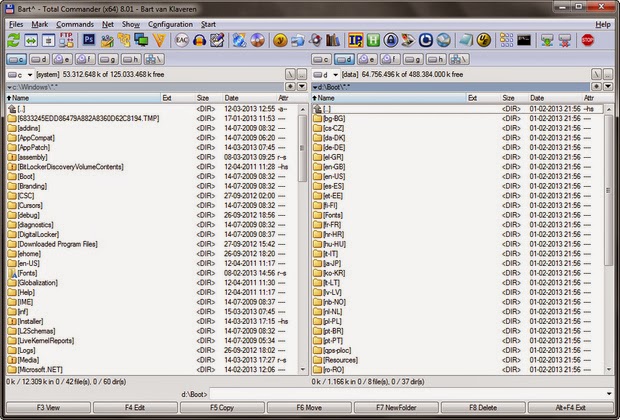This screenshot has width=620, height=420.
Task: Click the F3 View button
Action: tap(48, 407)
